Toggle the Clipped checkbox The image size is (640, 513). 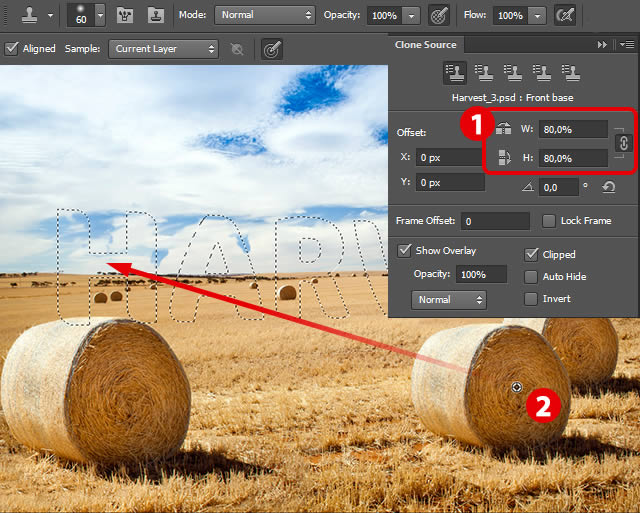531,254
